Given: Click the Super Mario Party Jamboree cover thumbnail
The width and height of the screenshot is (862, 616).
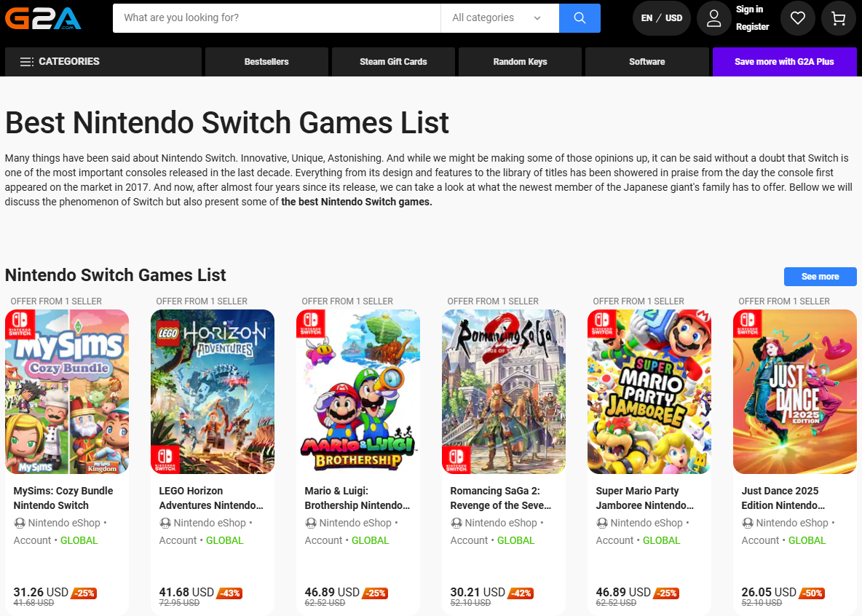Looking at the screenshot, I should (x=649, y=391).
